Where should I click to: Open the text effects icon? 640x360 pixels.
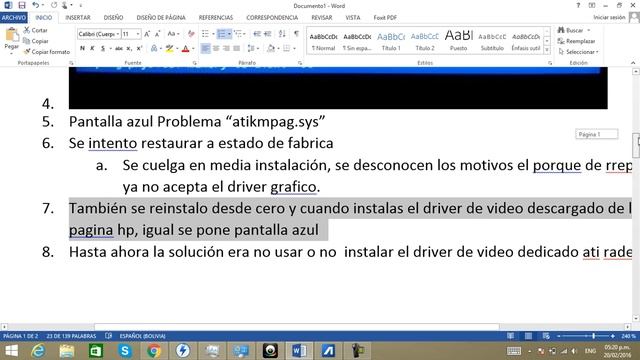tap(154, 49)
